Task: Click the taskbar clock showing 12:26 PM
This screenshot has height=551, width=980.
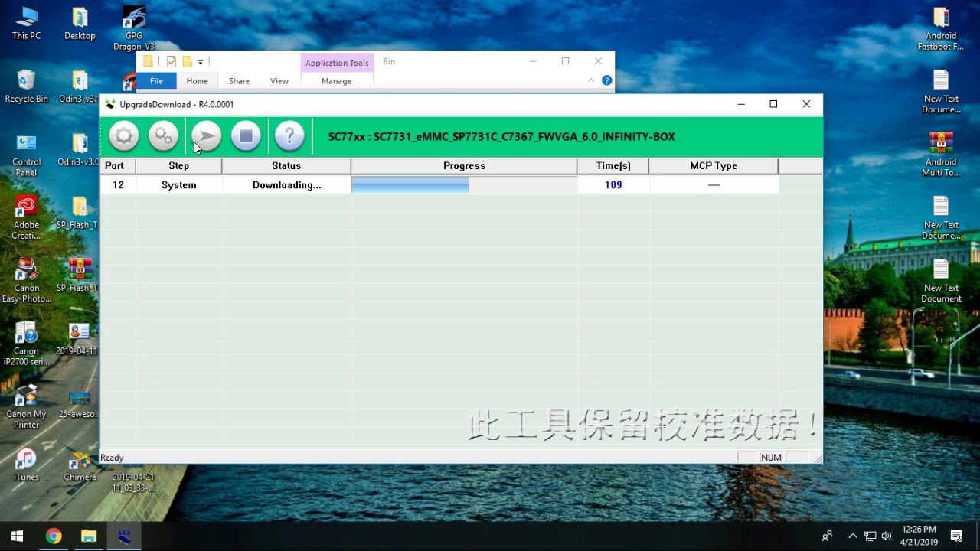Action: (919, 536)
